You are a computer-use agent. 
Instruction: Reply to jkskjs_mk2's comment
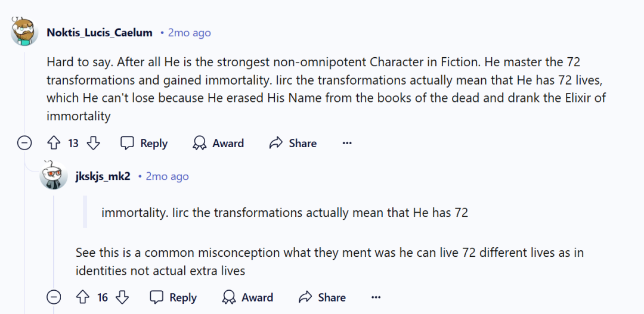[x=173, y=297]
